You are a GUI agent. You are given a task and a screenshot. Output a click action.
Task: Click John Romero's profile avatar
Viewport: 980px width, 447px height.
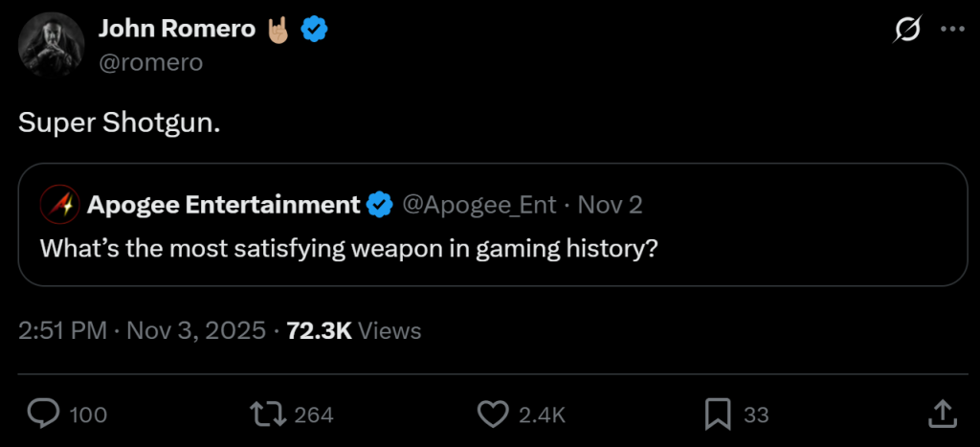coord(52,45)
